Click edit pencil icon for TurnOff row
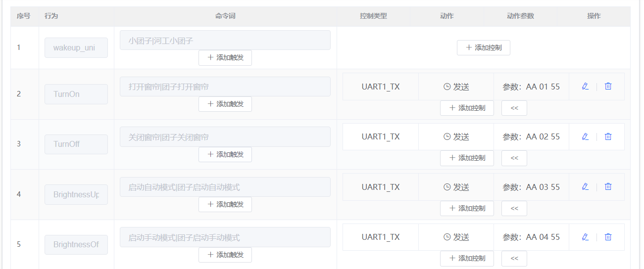644x269 pixels. click(x=585, y=136)
